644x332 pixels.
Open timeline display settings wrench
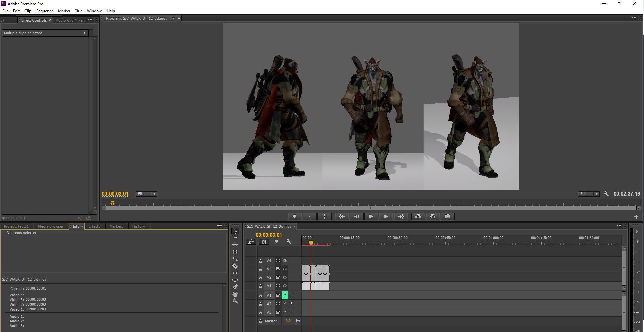(x=289, y=242)
